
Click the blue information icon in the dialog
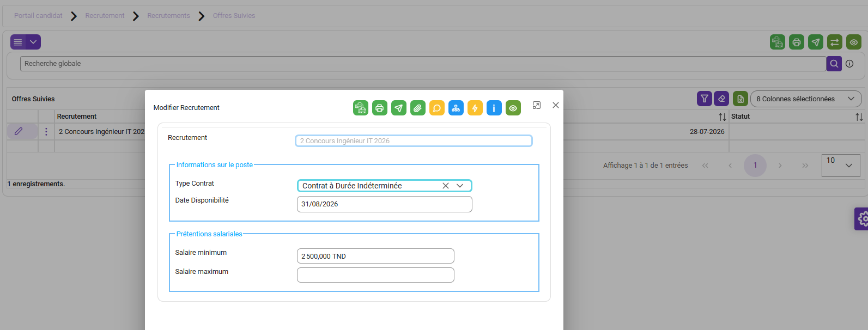click(x=494, y=108)
